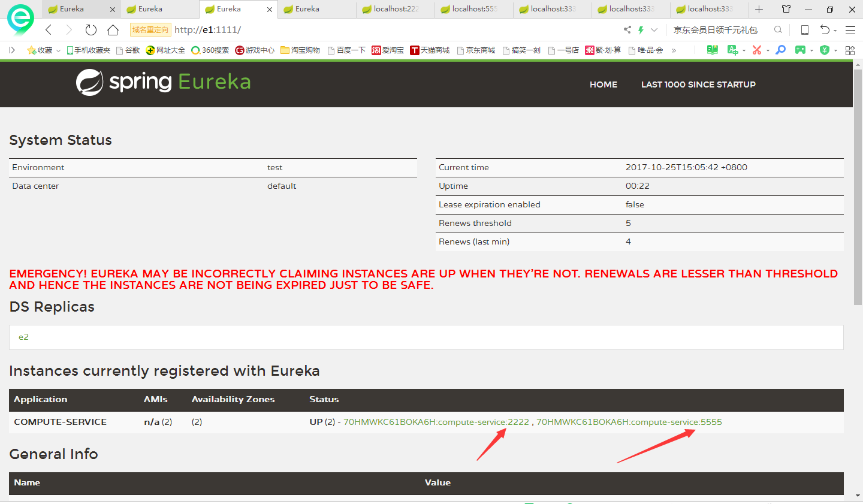Screen dimensions: 863x504
Task: Click the Renews threshold label
Action: click(475, 224)
